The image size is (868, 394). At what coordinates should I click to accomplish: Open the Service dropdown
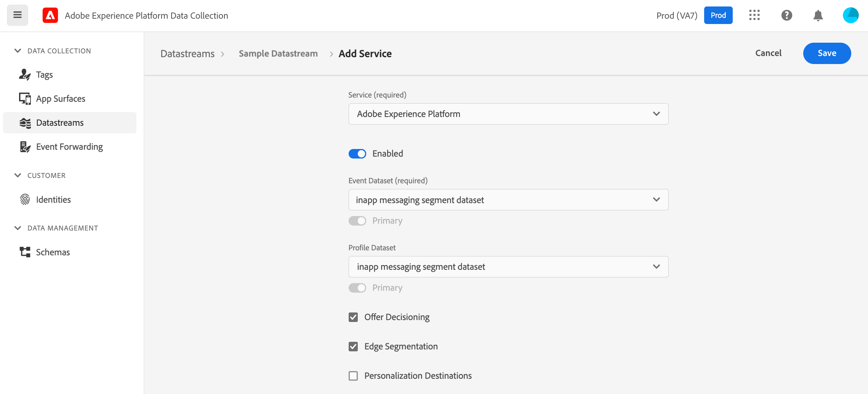click(x=508, y=114)
